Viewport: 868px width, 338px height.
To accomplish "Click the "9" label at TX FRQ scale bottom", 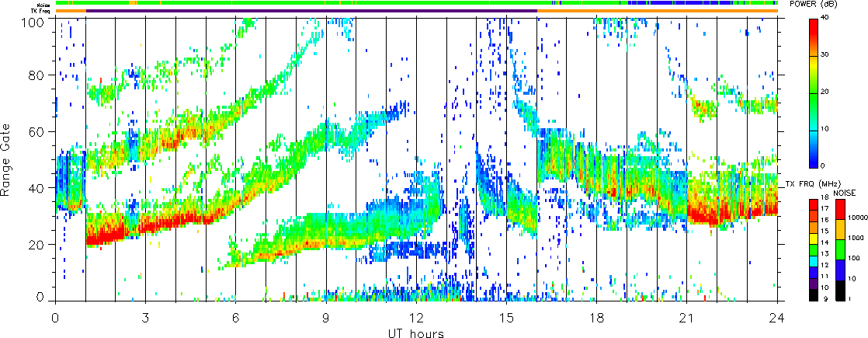I will 826,299.
